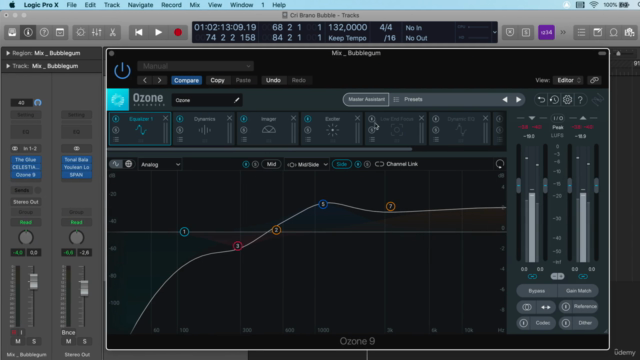Open Ozone settings gear icon
Screen dimensions: 640x360
click(x=567, y=100)
